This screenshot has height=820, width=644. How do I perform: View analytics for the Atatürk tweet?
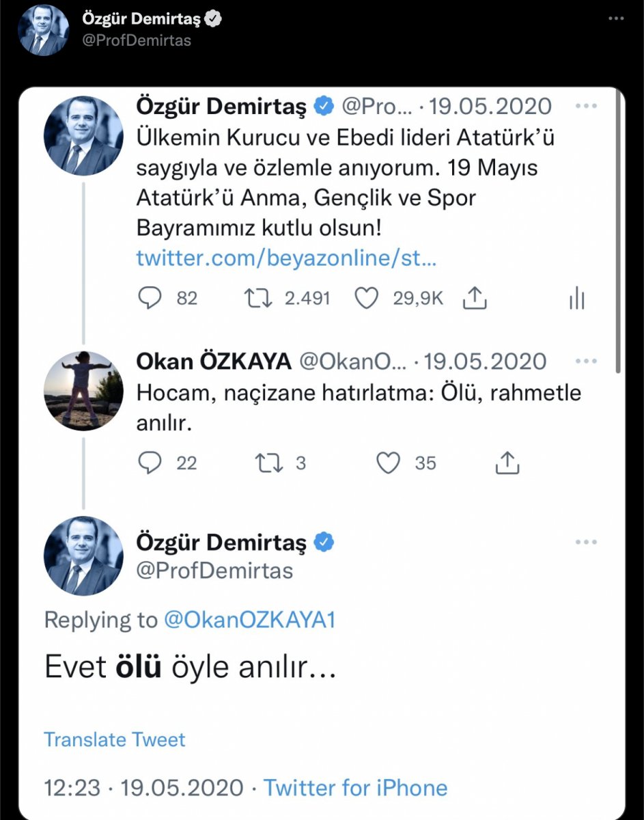577,297
